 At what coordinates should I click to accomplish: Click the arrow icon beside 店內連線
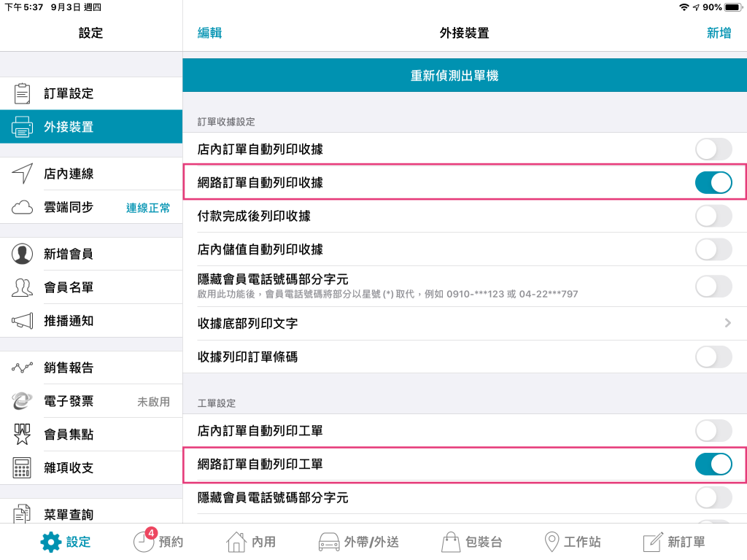23,174
